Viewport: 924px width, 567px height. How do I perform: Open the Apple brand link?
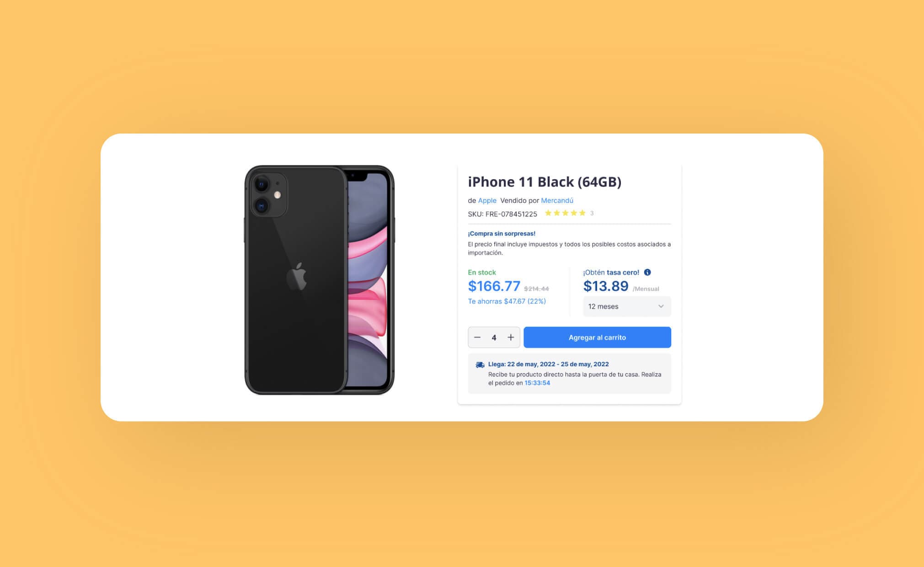pyautogui.click(x=487, y=200)
